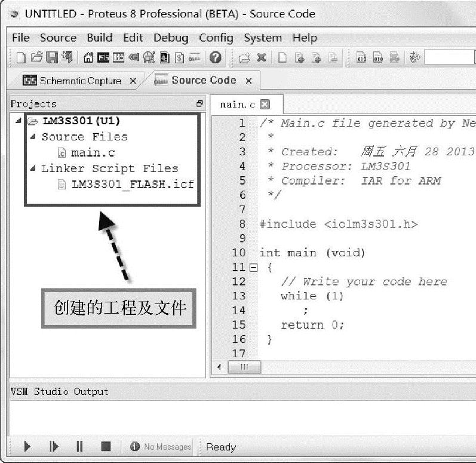
Task: Click the remove file page icon
Action: coord(333,57)
